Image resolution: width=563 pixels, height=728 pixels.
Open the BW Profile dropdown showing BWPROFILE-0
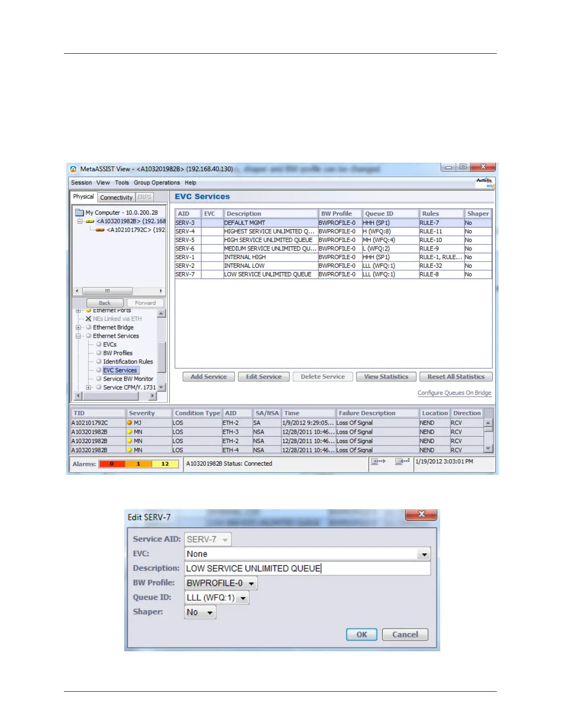[x=252, y=584]
